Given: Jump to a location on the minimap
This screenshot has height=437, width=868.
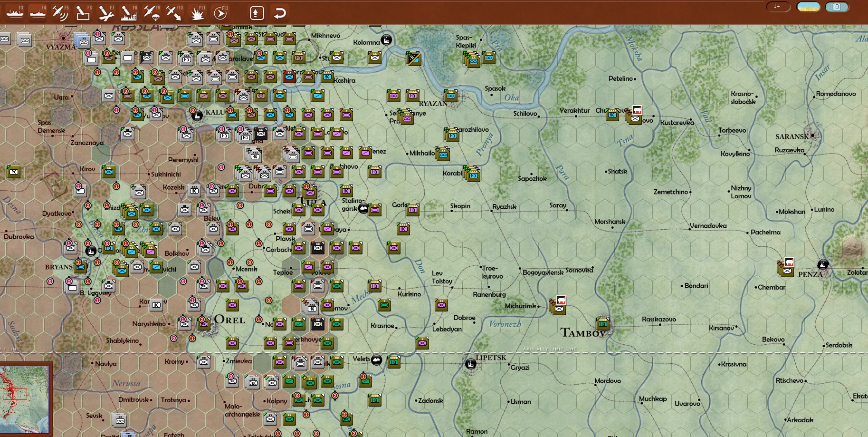Looking at the screenshot, I should click(25, 398).
